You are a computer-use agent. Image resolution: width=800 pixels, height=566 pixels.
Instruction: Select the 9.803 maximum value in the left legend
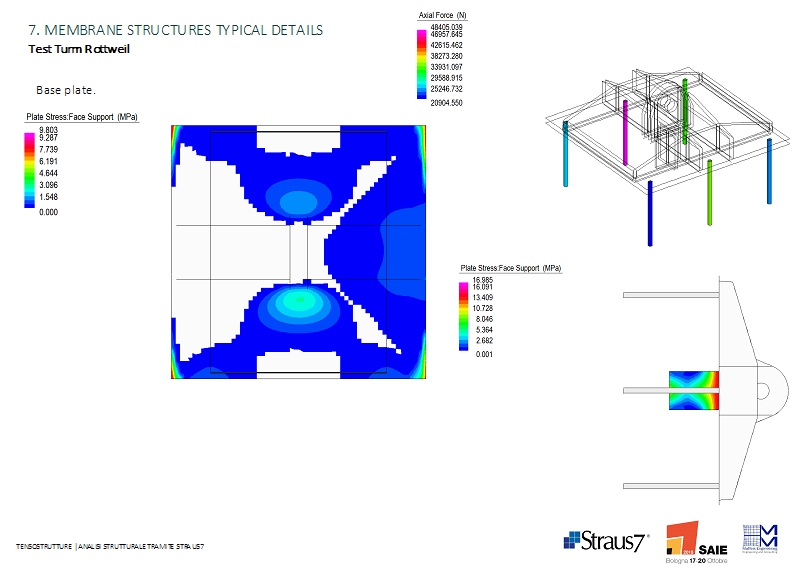[x=48, y=130]
